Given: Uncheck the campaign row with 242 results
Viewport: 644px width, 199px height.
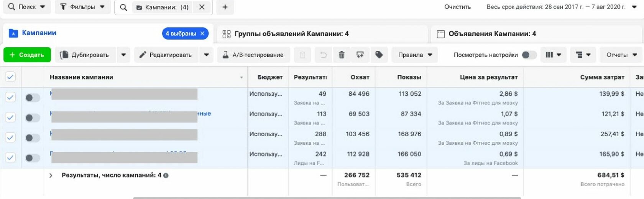Looking at the screenshot, I should 10,157.
